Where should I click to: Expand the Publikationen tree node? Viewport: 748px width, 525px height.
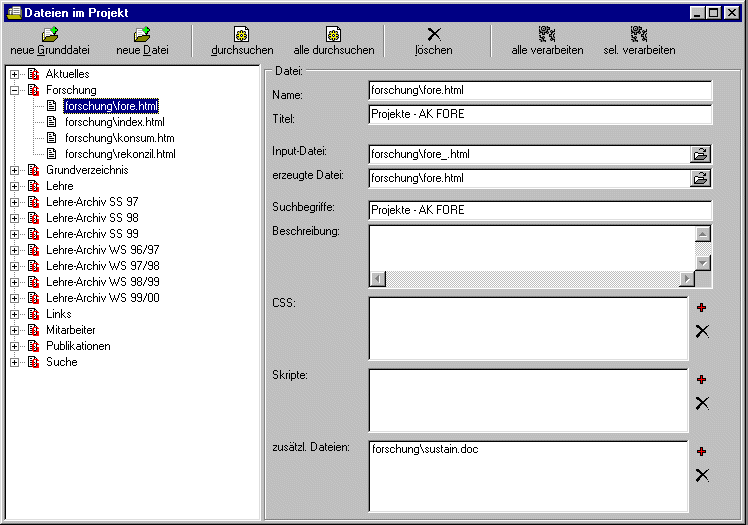pyautogui.click(x=14, y=346)
